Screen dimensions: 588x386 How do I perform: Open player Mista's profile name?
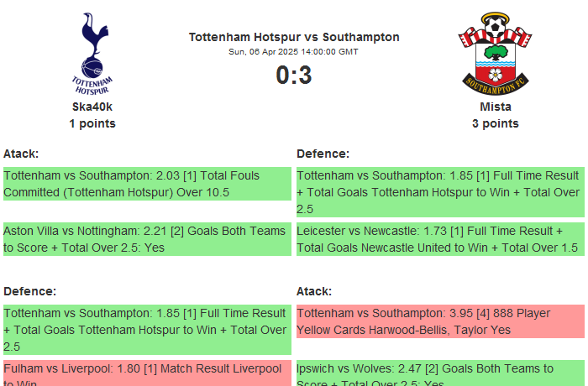click(x=496, y=107)
